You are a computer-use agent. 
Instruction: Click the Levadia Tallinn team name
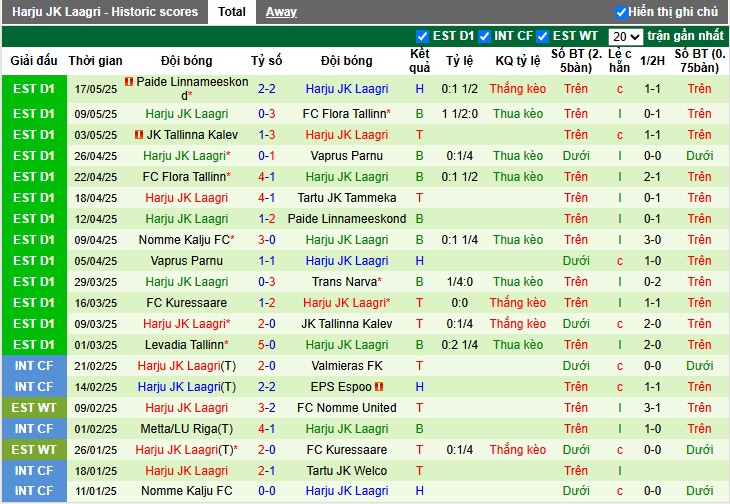coord(186,345)
